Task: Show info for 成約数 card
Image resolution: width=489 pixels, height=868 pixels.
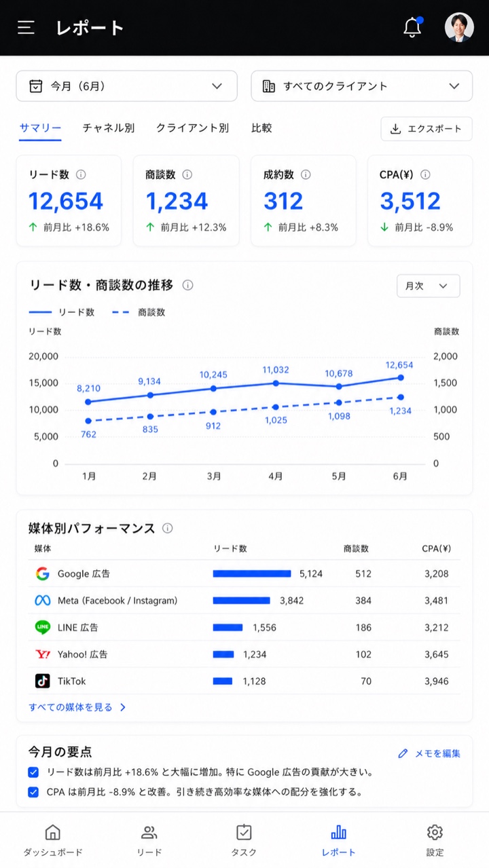Action: tap(306, 174)
